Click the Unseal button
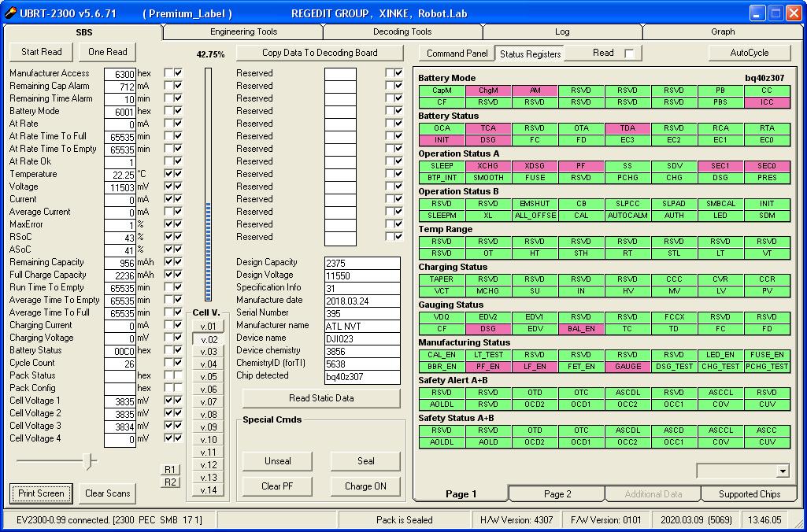This screenshot has width=807, height=532. tap(277, 461)
